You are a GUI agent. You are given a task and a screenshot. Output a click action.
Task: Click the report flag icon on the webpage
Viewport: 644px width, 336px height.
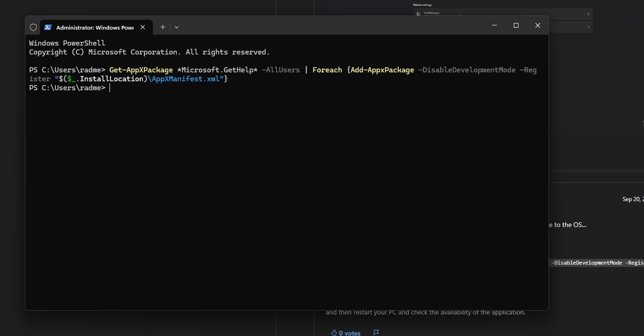click(376, 333)
